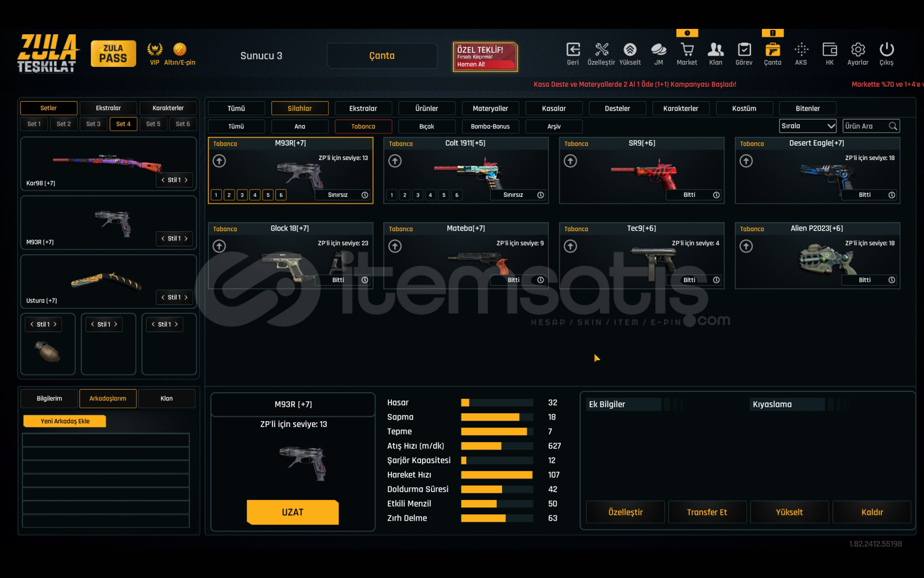Click next style arrow for Ustura [+7]
924x578 pixels.
click(186, 297)
